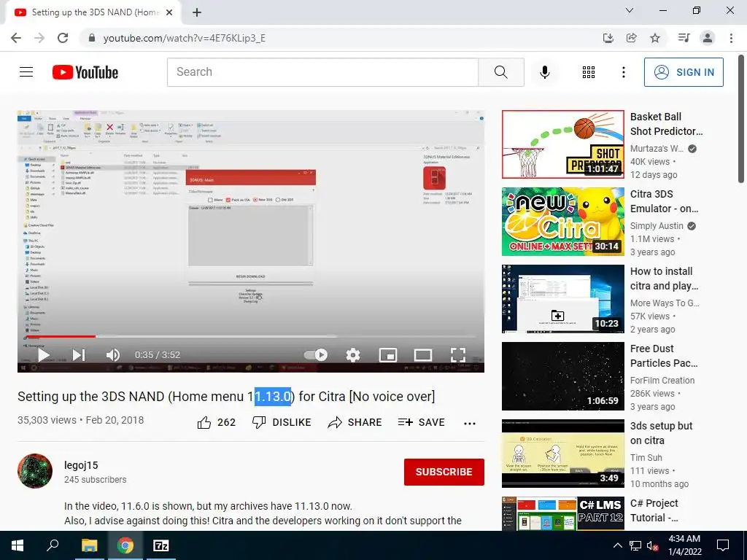Open File Explorer from the taskbar
Image resolution: width=747 pixels, height=560 pixels.
pyautogui.click(x=89, y=545)
